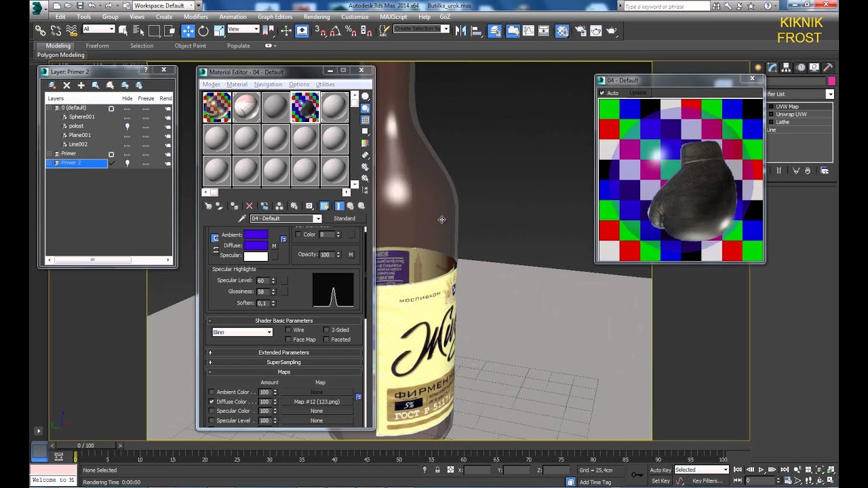Click the Render Production teapot icon

(x=612, y=30)
